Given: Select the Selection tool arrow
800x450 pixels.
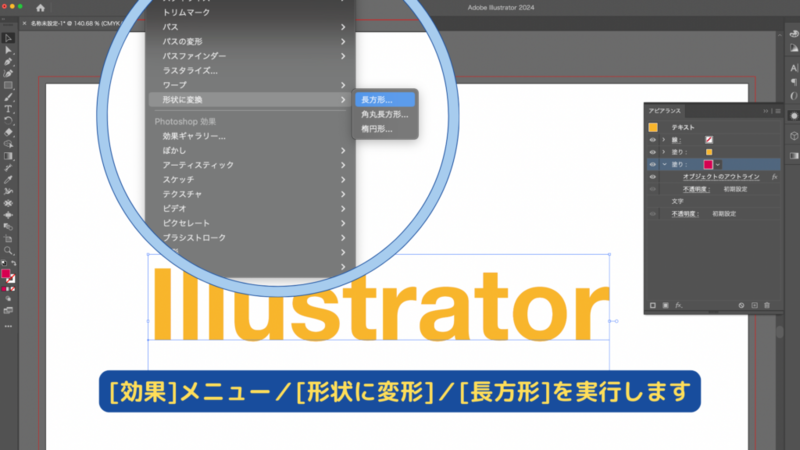Looking at the screenshot, I should pyautogui.click(x=8, y=38).
